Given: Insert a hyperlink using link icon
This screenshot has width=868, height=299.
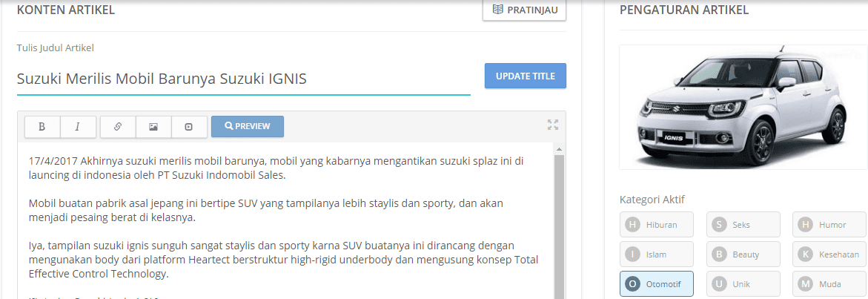Looking at the screenshot, I should pos(117,127).
